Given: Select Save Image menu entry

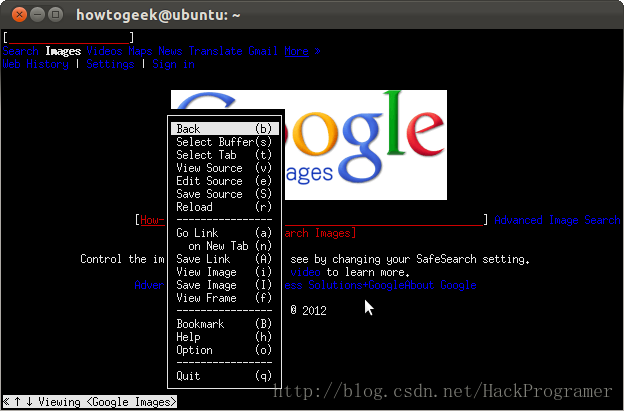Looking at the screenshot, I should click(225, 285).
